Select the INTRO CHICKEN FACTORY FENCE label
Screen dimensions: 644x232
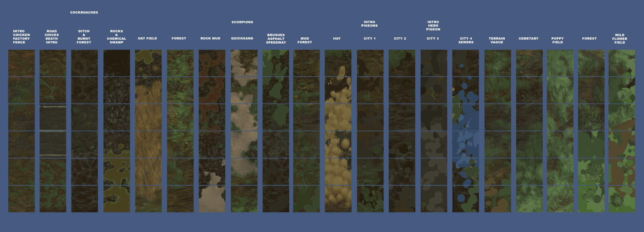[x=22, y=37]
